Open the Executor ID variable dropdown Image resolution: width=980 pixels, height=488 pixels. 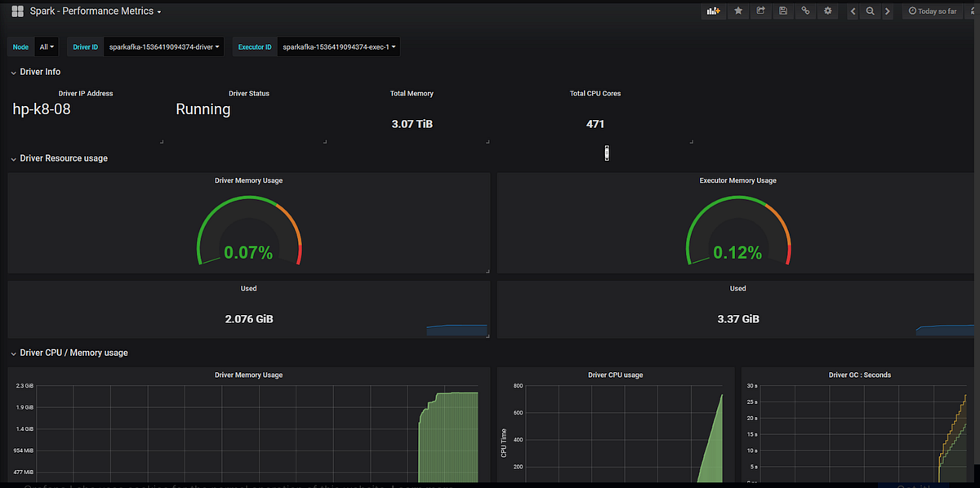click(337, 47)
